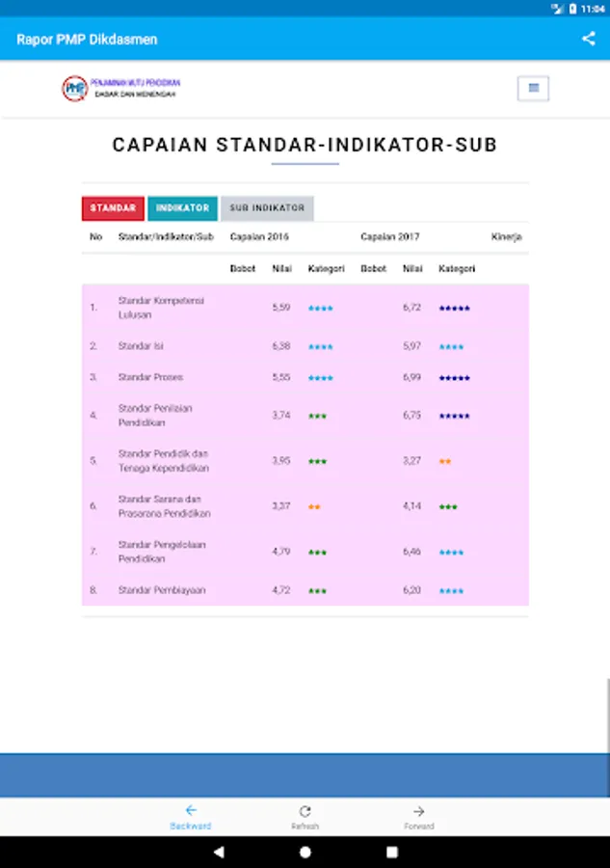Tap the Android home circle button

pyautogui.click(x=305, y=853)
